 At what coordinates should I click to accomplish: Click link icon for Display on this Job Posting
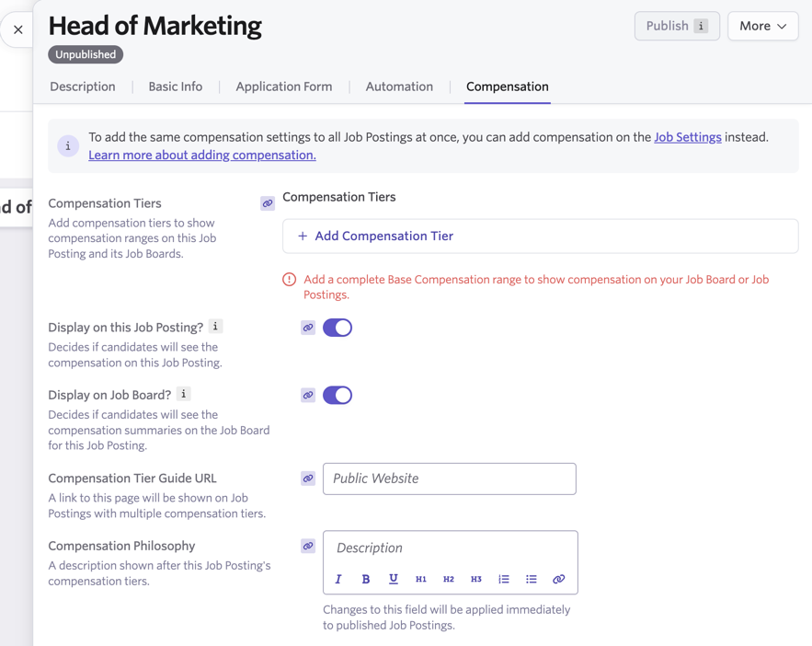click(308, 328)
